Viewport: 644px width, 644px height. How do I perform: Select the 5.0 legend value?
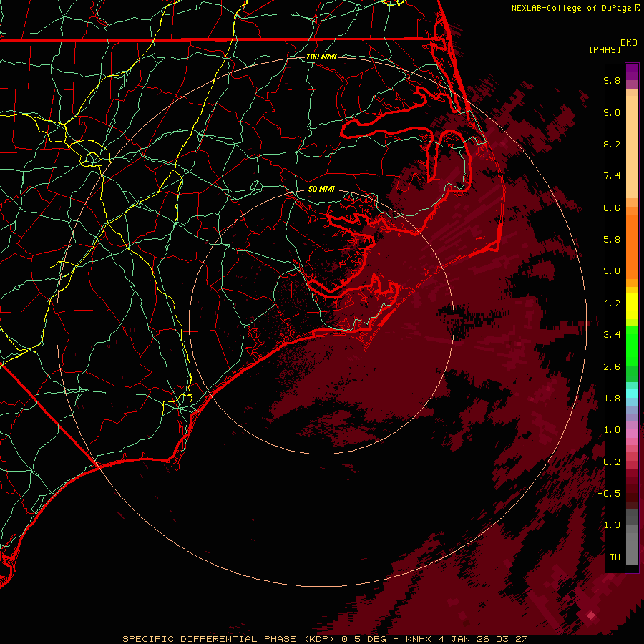612,271
